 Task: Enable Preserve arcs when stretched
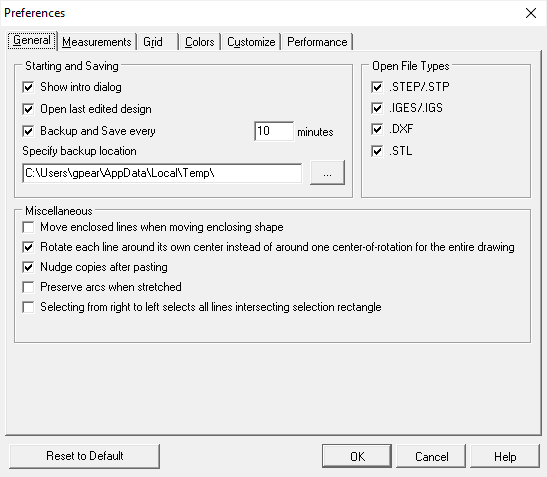click(x=28, y=287)
